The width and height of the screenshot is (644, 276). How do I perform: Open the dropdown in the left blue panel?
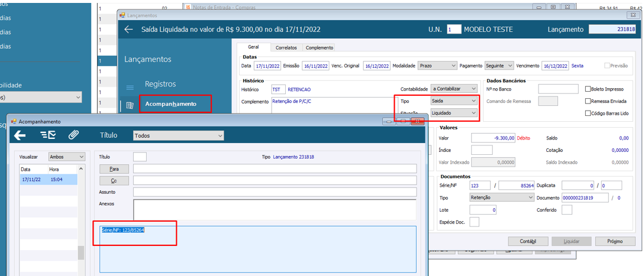click(x=41, y=97)
